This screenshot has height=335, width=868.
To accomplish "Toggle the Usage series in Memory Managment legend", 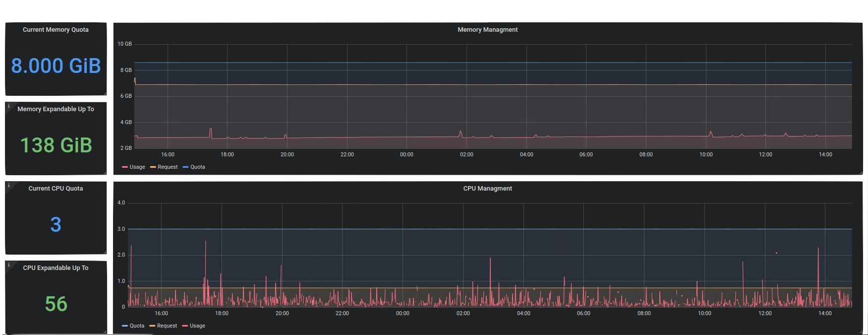I will click(137, 167).
